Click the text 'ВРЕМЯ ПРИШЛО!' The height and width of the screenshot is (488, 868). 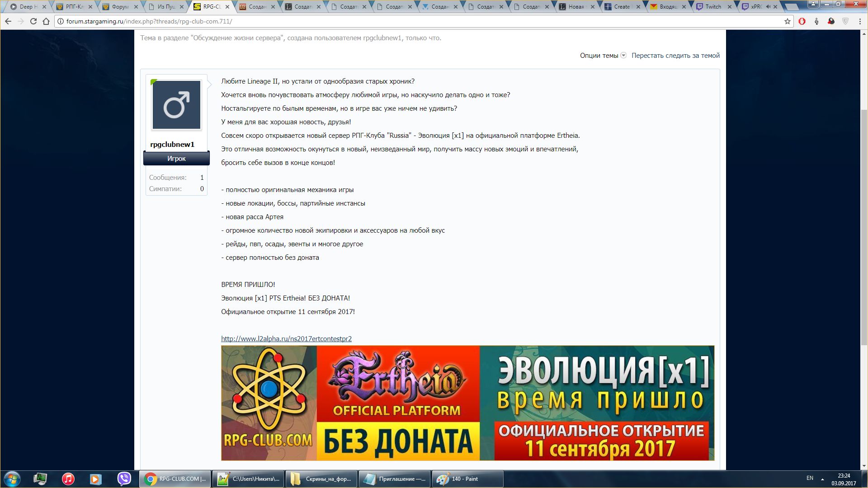pos(248,285)
